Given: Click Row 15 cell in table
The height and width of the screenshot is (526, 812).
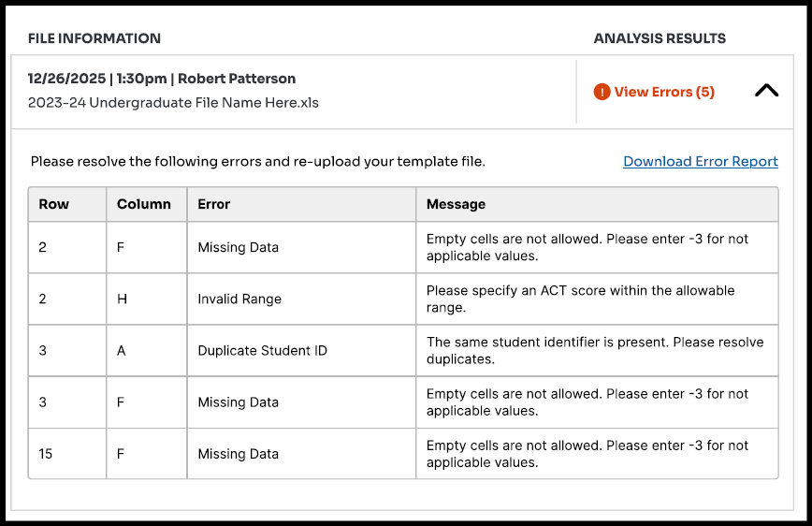Looking at the screenshot, I should coord(46,454).
